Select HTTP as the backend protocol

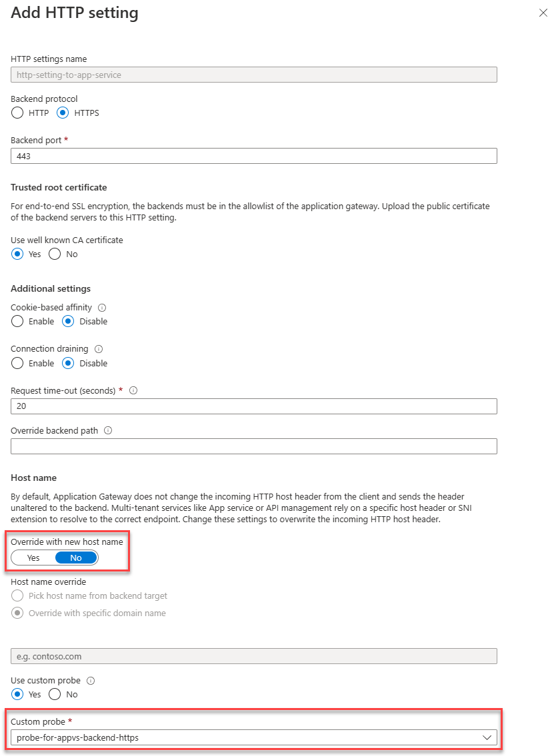(17, 113)
